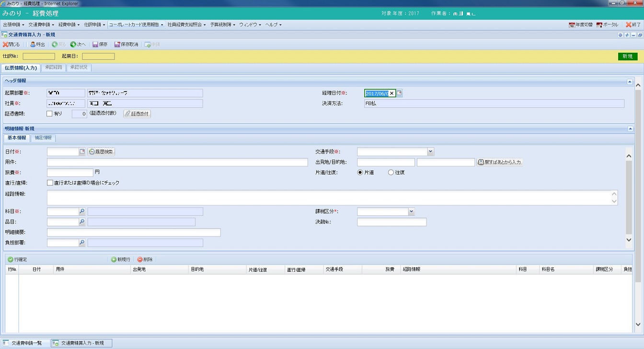Screen dimensions: 644x349
Task: Switch to 伝票情報(入力) tab
Action: (21, 68)
